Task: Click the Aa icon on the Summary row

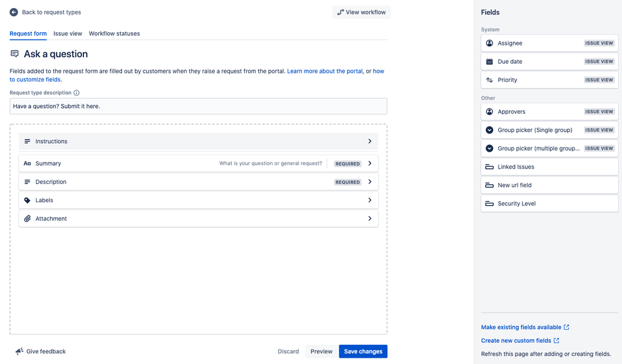Action: click(27, 164)
